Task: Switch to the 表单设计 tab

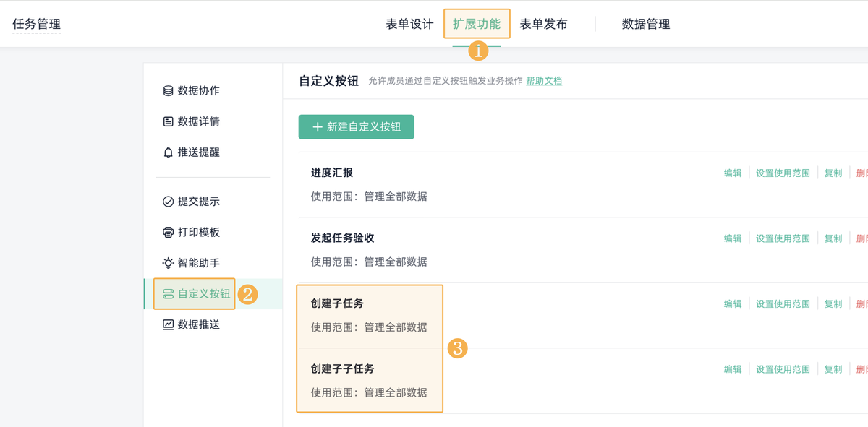Action: tap(409, 24)
